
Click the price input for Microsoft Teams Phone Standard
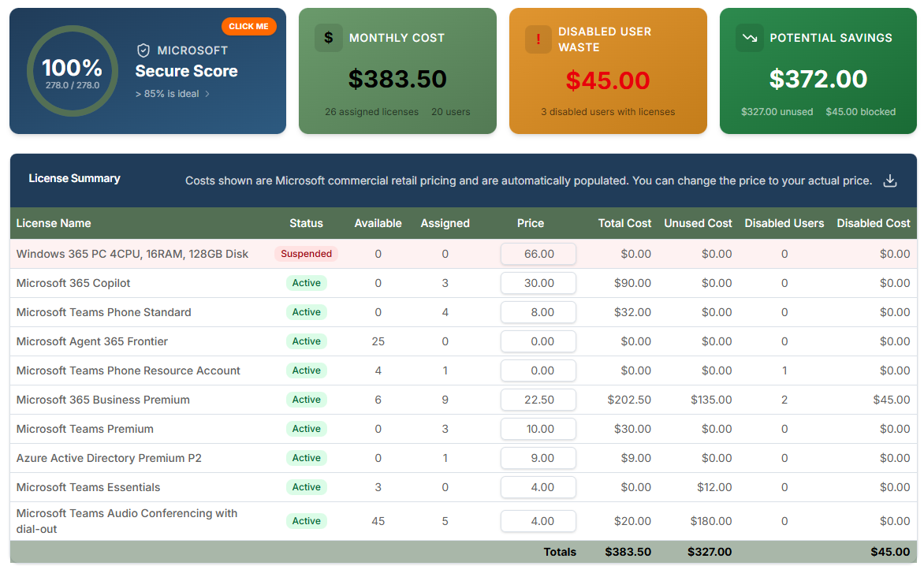pyautogui.click(x=538, y=312)
